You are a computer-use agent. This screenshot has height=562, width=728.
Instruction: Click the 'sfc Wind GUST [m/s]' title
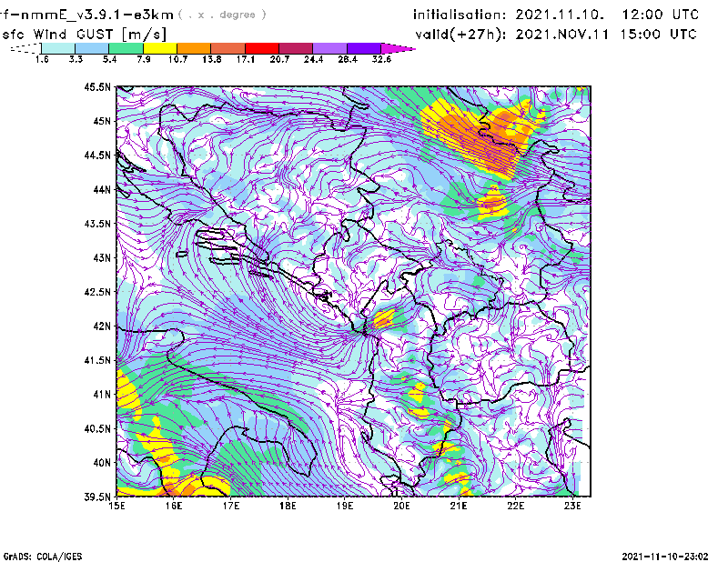click(84, 35)
